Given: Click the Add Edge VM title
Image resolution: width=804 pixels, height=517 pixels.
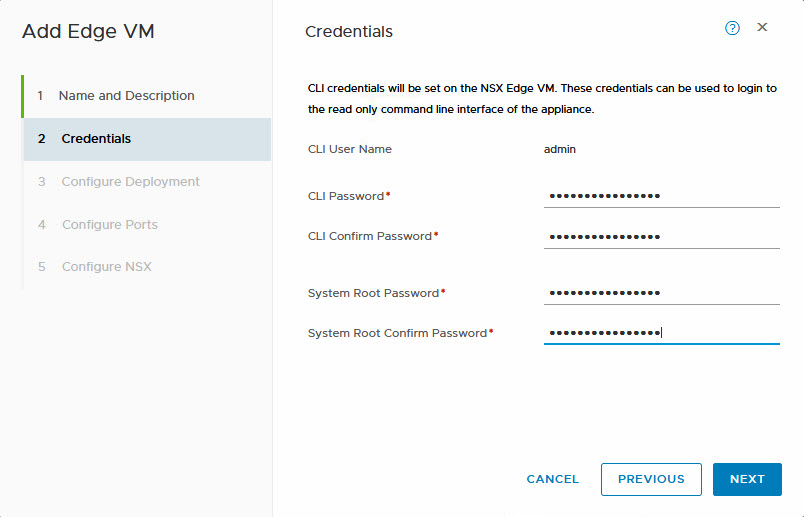Looking at the screenshot, I should coord(88,31).
